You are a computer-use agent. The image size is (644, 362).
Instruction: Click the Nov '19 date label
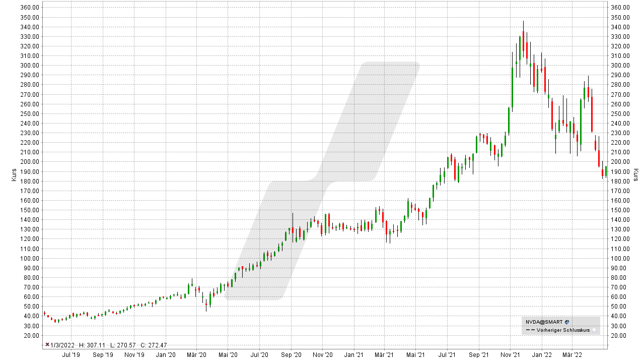[x=134, y=355]
